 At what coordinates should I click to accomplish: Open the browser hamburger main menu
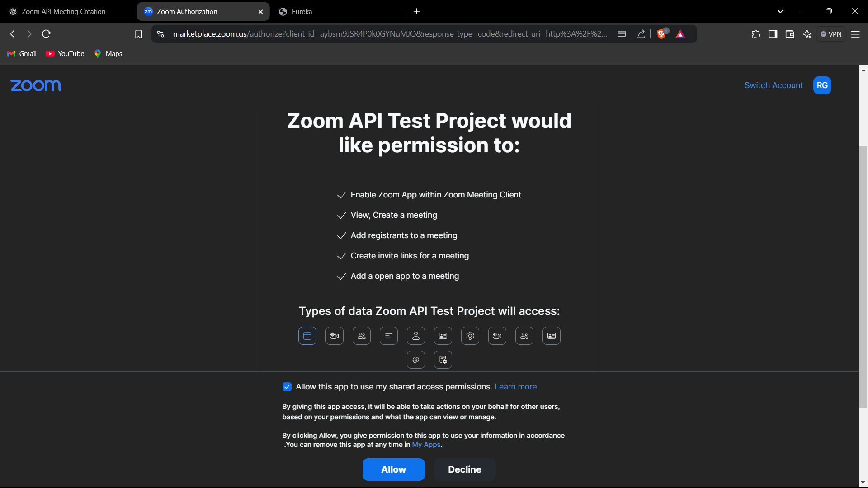(x=855, y=34)
